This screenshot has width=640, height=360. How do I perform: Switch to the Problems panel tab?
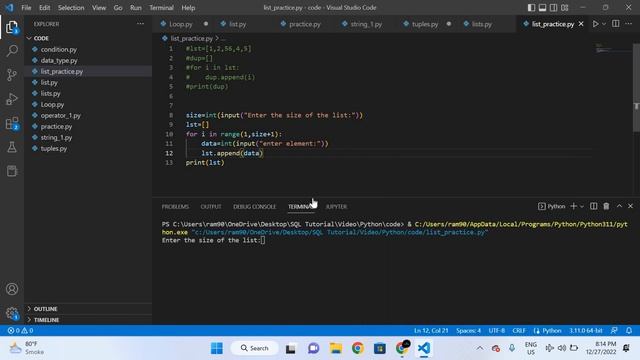pyautogui.click(x=175, y=207)
